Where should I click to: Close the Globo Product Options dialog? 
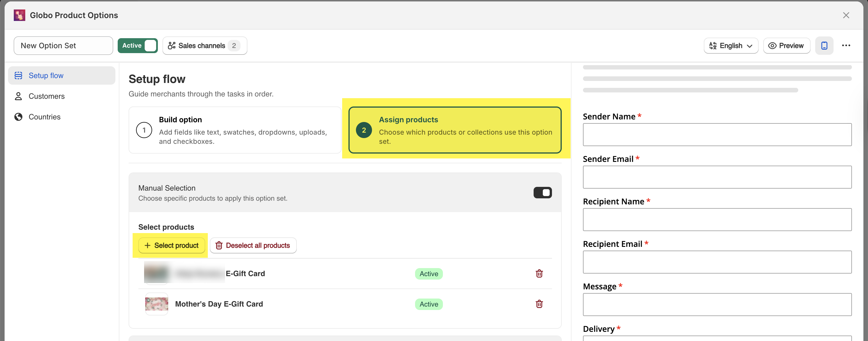846,15
